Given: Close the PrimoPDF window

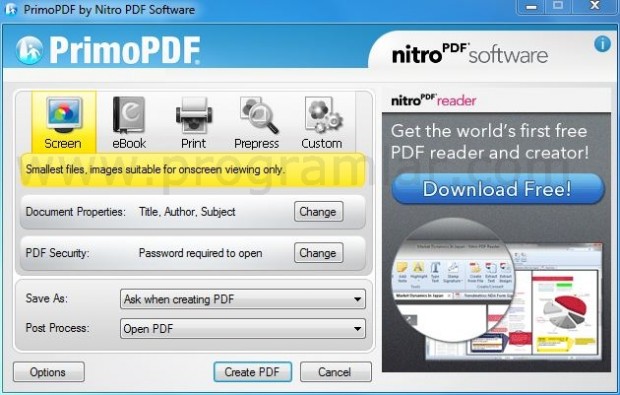Looking at the screenshot, I should [595, 7].
